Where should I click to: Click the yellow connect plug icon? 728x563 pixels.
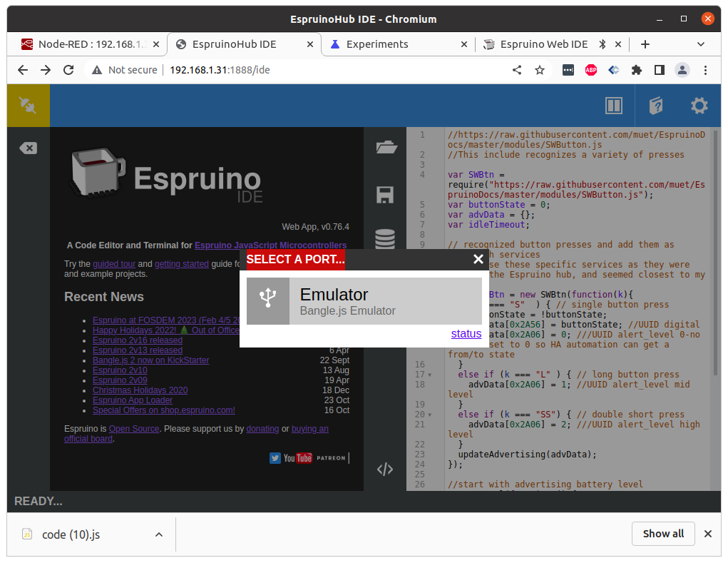(x=28, y=106)
